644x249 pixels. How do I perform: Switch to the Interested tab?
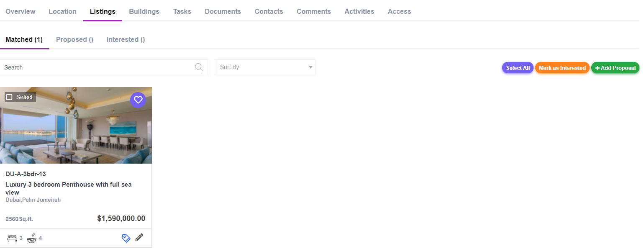126,40
